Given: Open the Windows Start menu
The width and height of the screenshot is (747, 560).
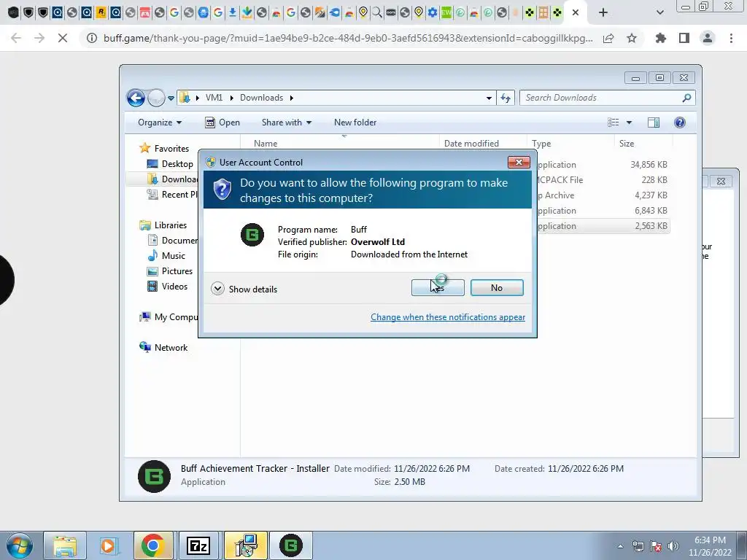Looking at the screenshot, I should point(20,545).
